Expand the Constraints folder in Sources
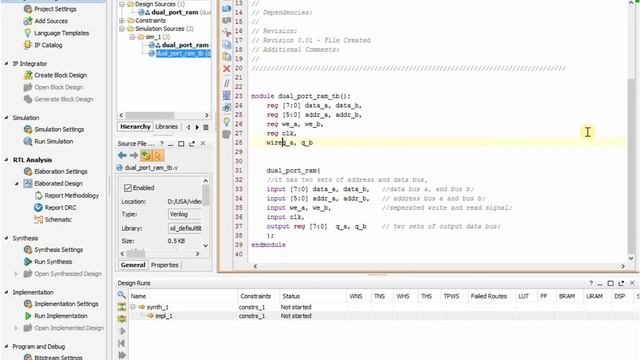This screenshot has height=360, width=640. pos(122,20)
